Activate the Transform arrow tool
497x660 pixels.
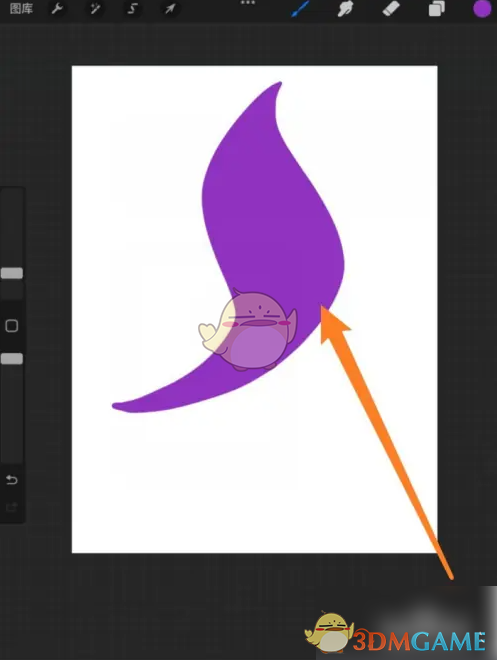(170, 9)
